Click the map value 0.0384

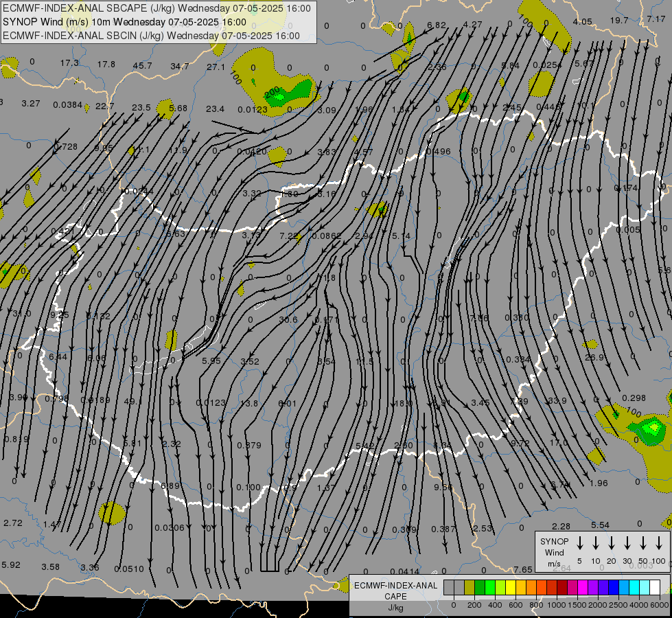[68, 104]
